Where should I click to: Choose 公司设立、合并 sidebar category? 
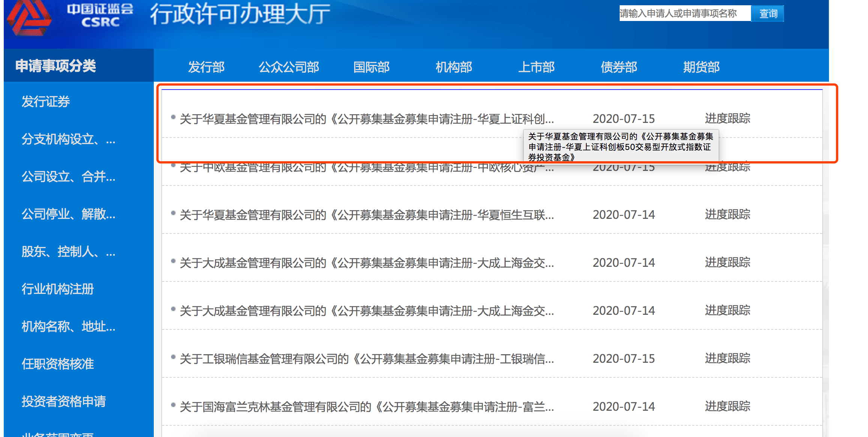pyautogui.click(x=68, y=177)
